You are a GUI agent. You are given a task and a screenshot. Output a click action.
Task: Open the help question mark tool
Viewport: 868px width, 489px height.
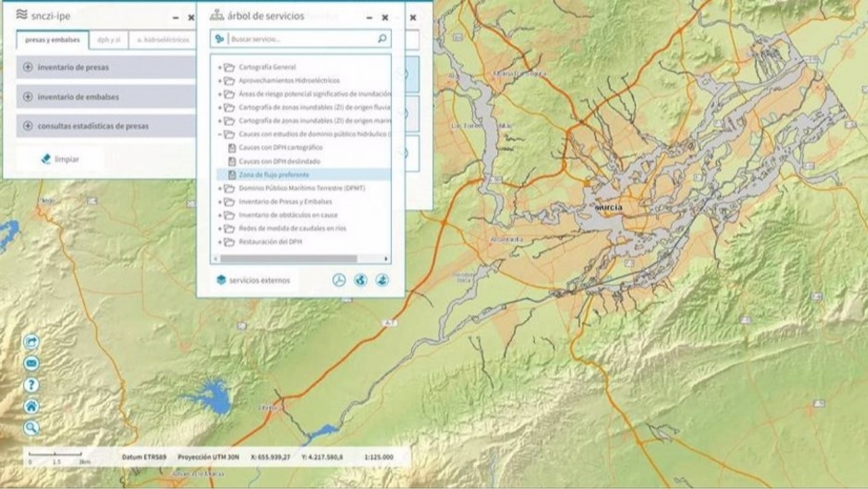31,385
